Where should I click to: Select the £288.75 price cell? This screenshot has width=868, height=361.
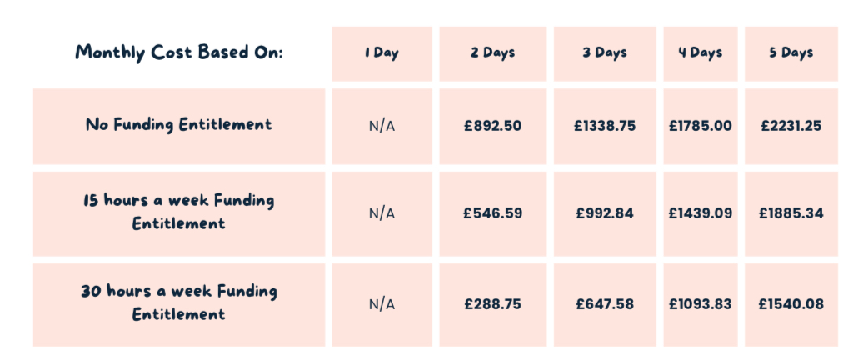coord(492,305)
